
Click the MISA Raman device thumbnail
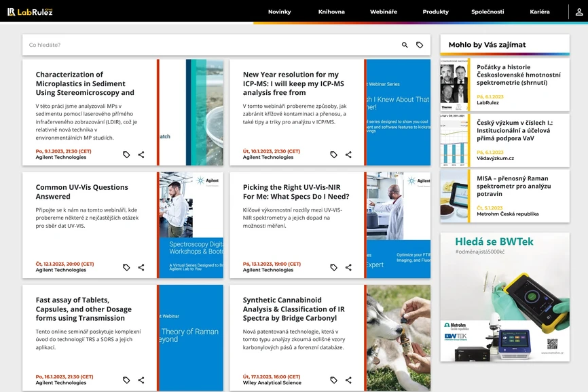pyautogui.click(x=454, y=196)
